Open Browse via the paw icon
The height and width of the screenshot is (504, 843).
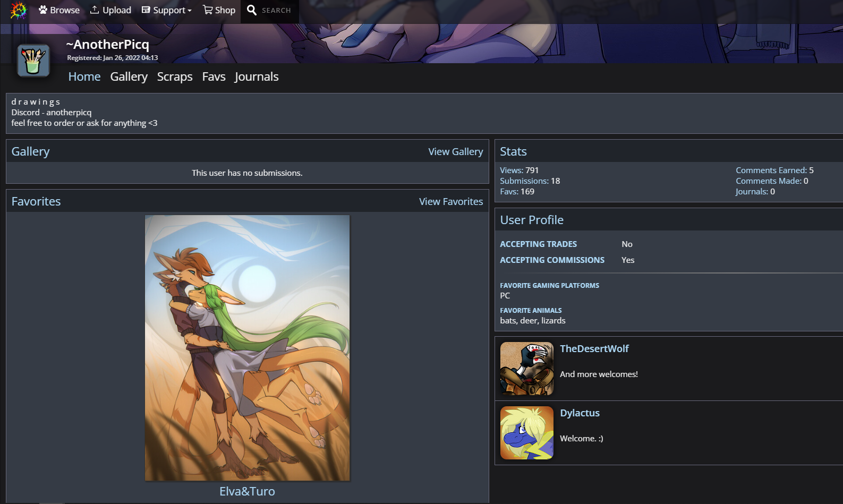point(43,10)
